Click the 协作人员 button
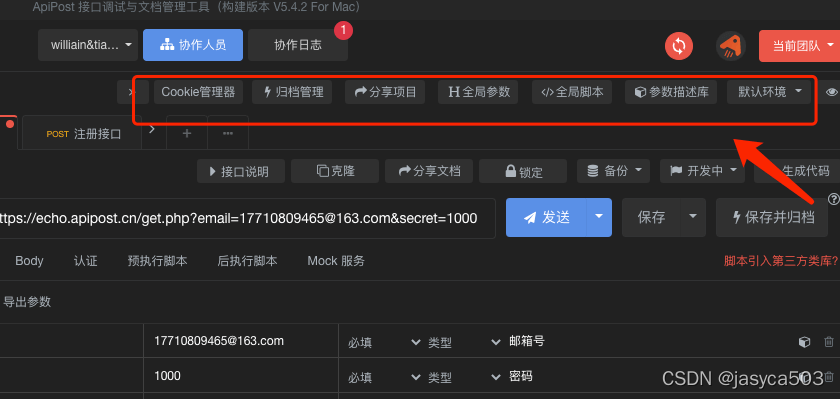Image resolution: width=840 pixels, height=399 pixels. coord(193,45)
